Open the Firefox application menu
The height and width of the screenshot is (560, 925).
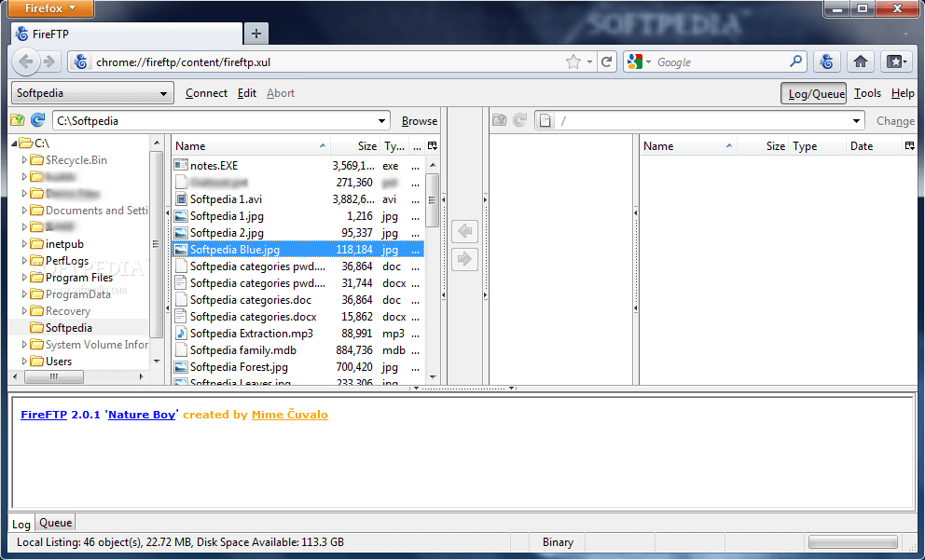[x=51, y=8]
